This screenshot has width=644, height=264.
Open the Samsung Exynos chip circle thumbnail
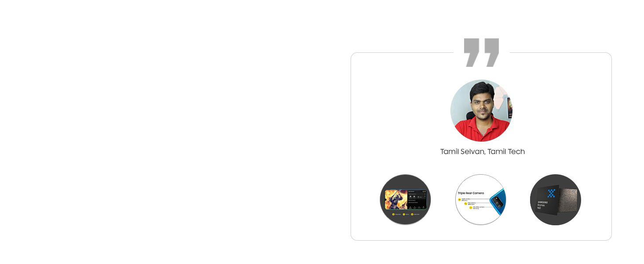click(x=556, y=199)
